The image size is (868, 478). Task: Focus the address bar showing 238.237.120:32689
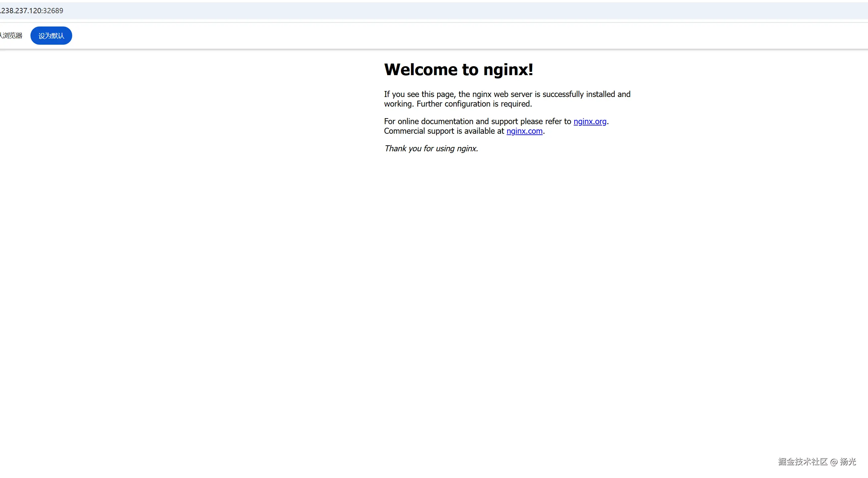[32, 11]
